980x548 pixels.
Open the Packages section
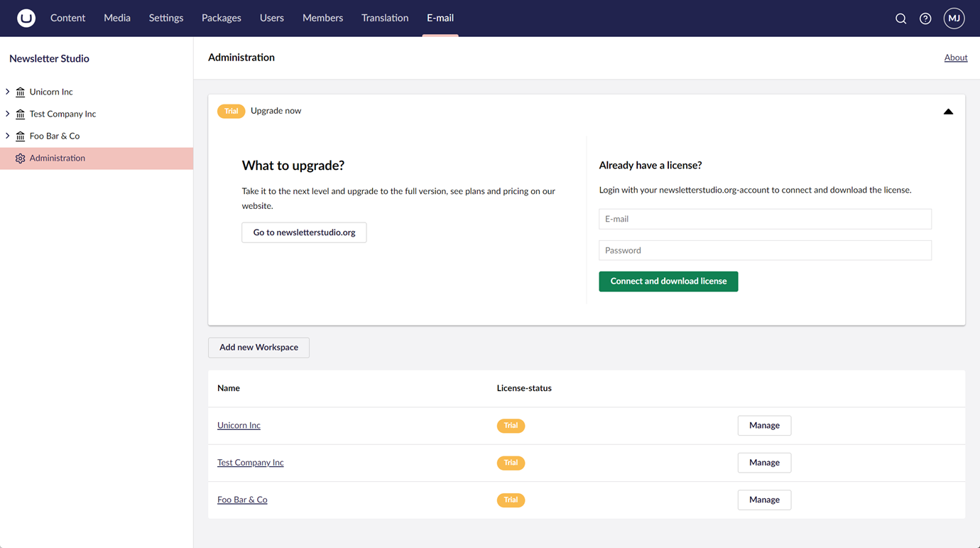point(222,18)
